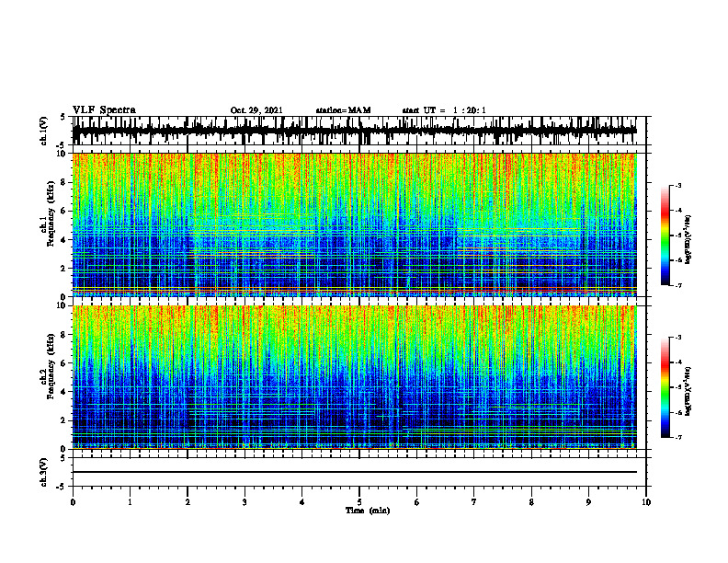
Task: Click the "6" kHz tick on ch.2 frequency axis
Action: coord(65,363)
